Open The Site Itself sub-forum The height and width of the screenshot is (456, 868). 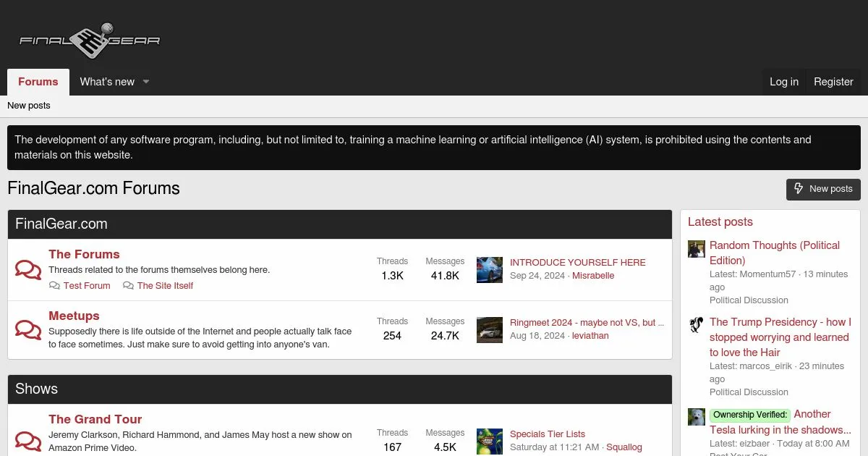tap(165, 286)
